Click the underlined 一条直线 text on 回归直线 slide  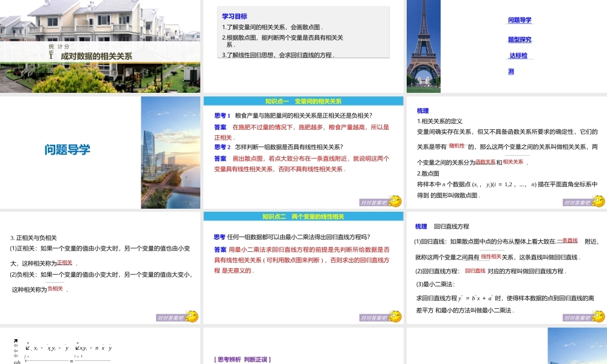point(568,240)
